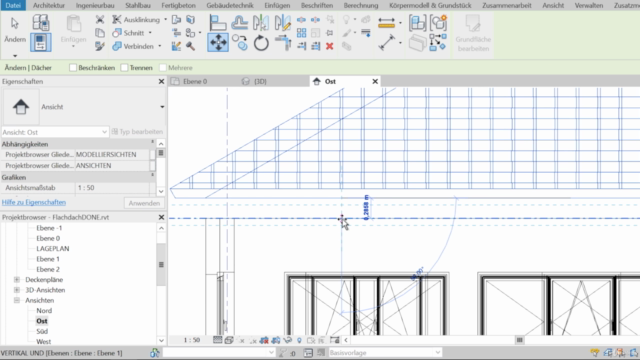640x360 pixels.
Task: Open the Verwalten ribbon tab
Action: click(589, 5)
